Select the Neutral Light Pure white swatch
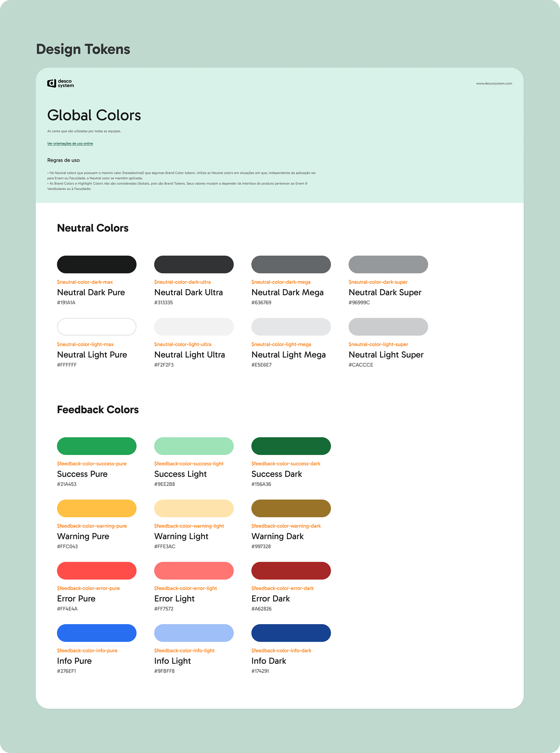560x753 pixels. coord(97,327)
